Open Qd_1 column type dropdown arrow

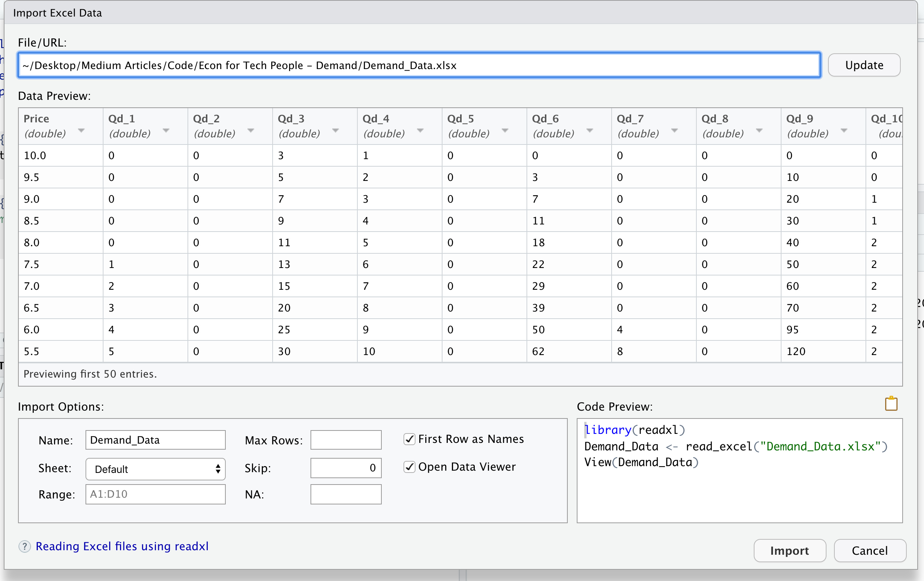tap(166, 131)
